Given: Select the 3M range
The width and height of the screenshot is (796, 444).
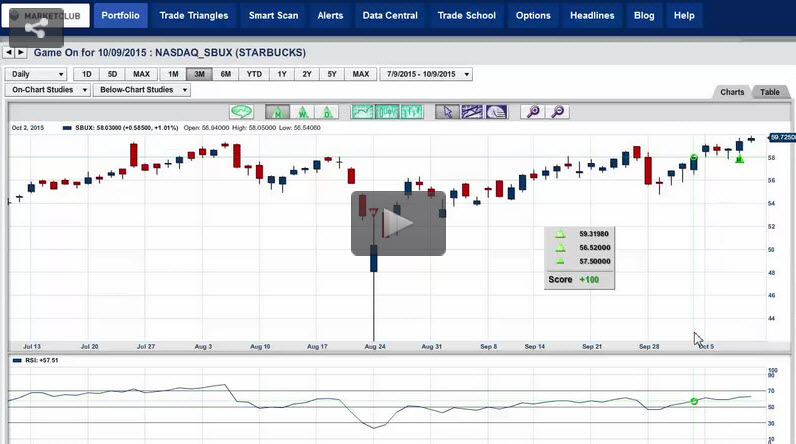Looking at the screenshot, I should tap(200, 74).
